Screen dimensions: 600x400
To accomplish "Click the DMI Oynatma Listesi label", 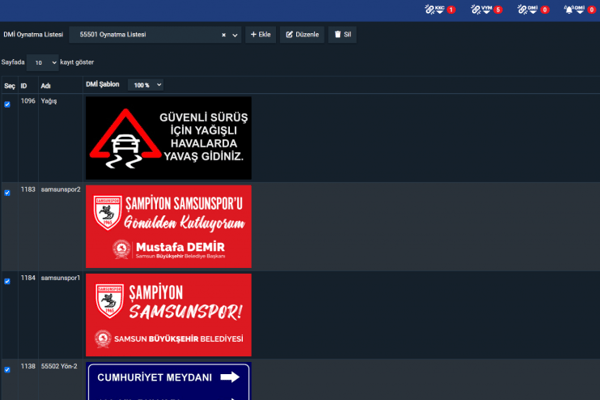I will 33,34.
